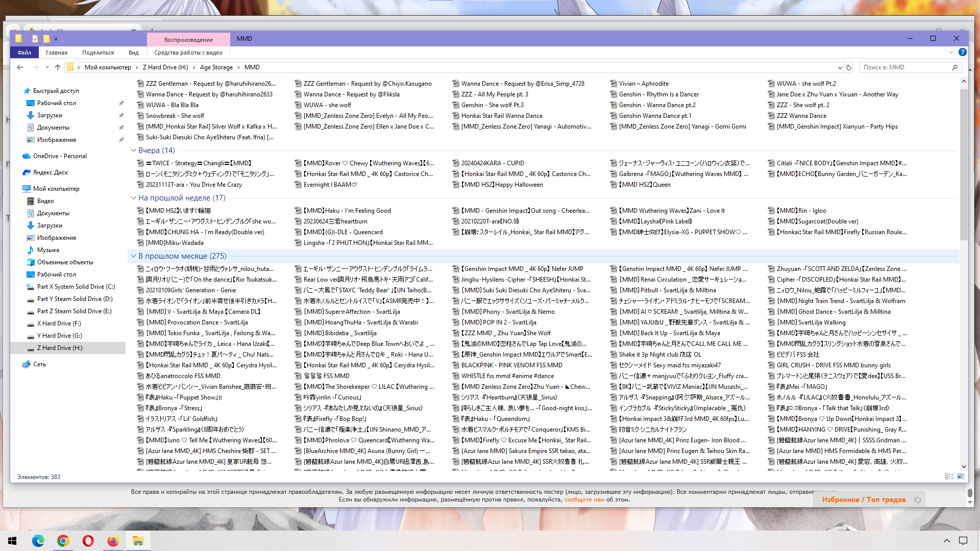The height and width of the screenshot is (551, 980).
Task: Open Opera browser from taskbar
Action: click(x=88, y=541)
